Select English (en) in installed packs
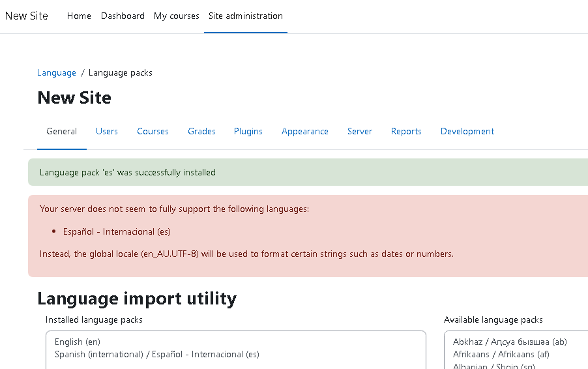Image resolution: width=588 pixels, height=369 pixels. click(x=78, y=342)
